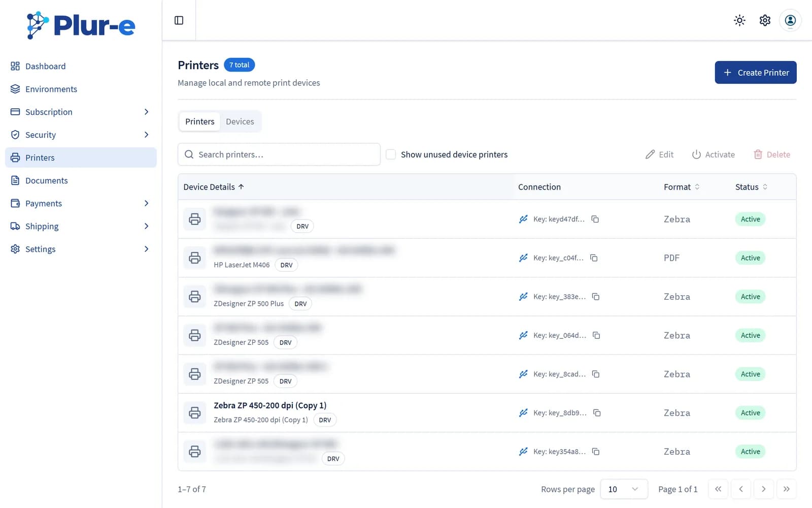Switch theme with the sun icon
Image resolution: width=812 pixels, height=508 pixels.
pos(739,20)
